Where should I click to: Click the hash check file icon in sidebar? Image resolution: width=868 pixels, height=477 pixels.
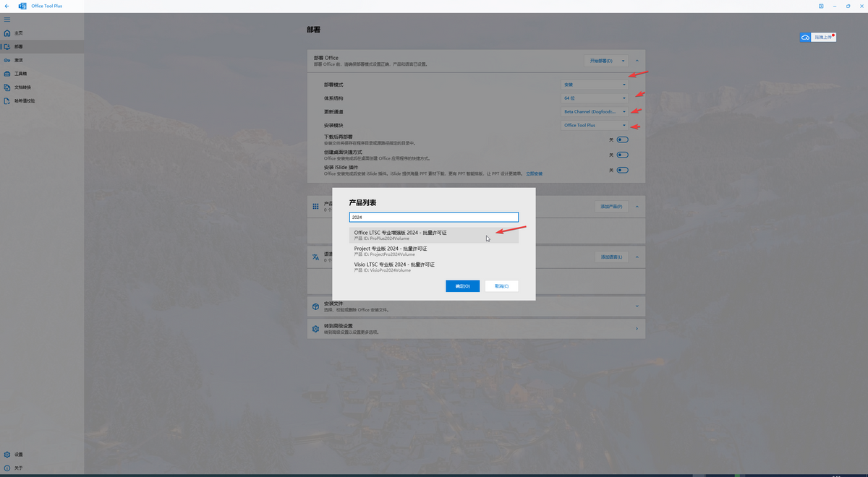7,100
